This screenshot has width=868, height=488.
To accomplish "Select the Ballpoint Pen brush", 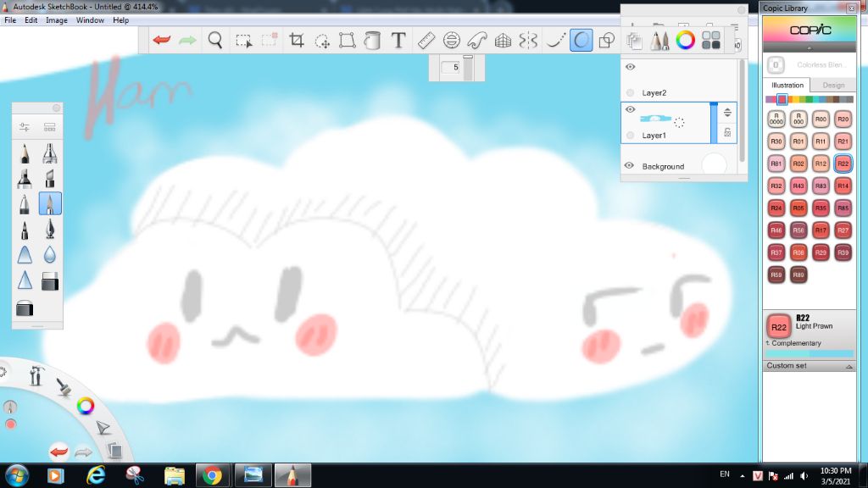I will [25, 203].
